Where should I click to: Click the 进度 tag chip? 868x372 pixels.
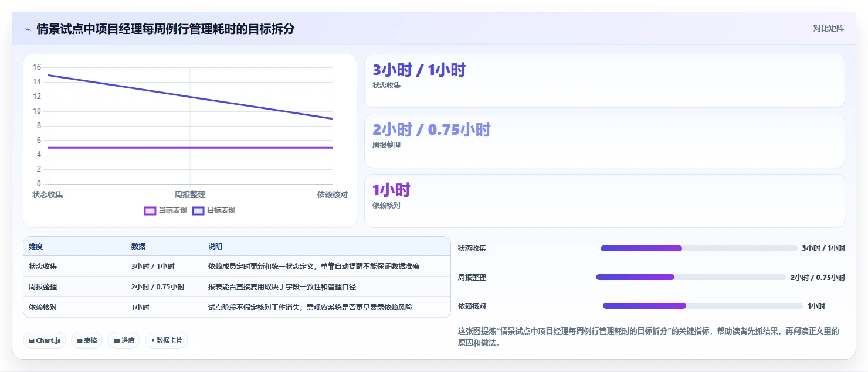[x=124, y=340]
